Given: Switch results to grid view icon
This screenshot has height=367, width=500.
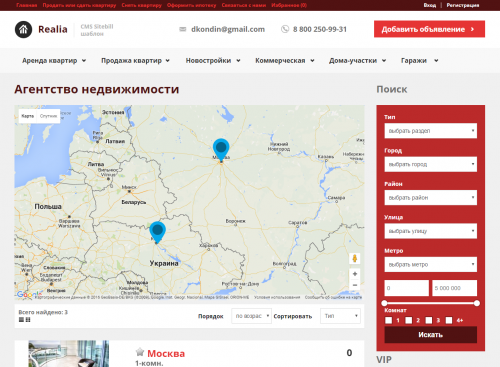Looking at the screenshot, I should 28,320.
